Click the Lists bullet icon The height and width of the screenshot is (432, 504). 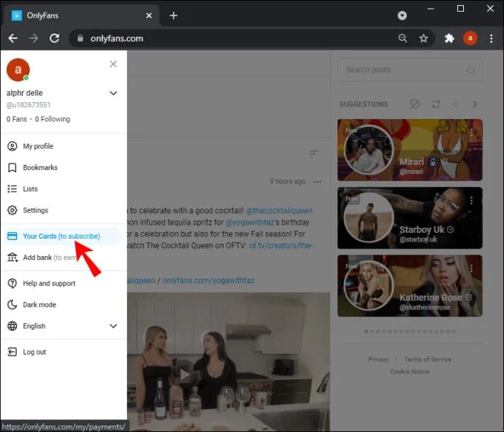click(x=12, y=189)
